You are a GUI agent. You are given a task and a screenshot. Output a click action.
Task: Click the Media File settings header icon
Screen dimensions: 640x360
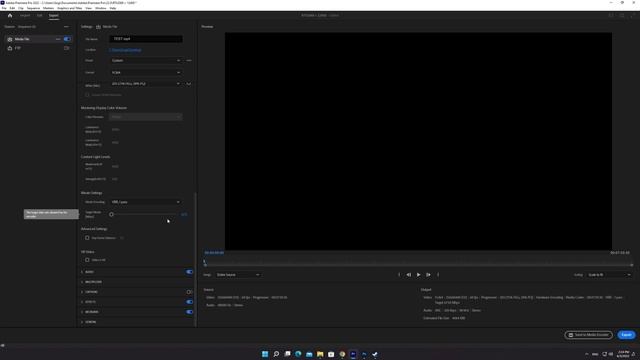98,27
